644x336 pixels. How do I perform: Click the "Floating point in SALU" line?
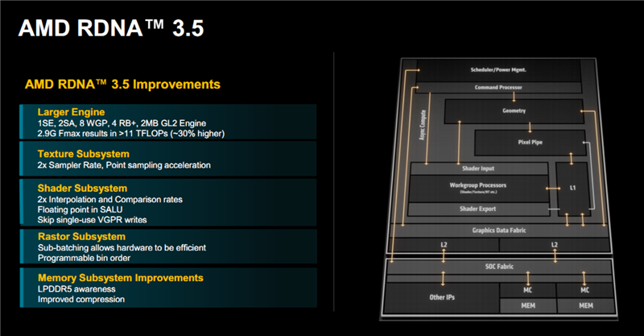(80, 209)
